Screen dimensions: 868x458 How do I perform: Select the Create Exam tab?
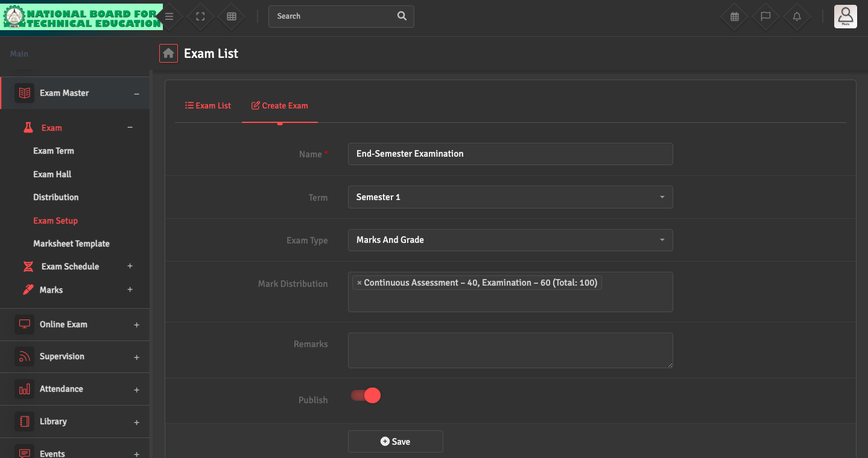[x=280, y=105]
